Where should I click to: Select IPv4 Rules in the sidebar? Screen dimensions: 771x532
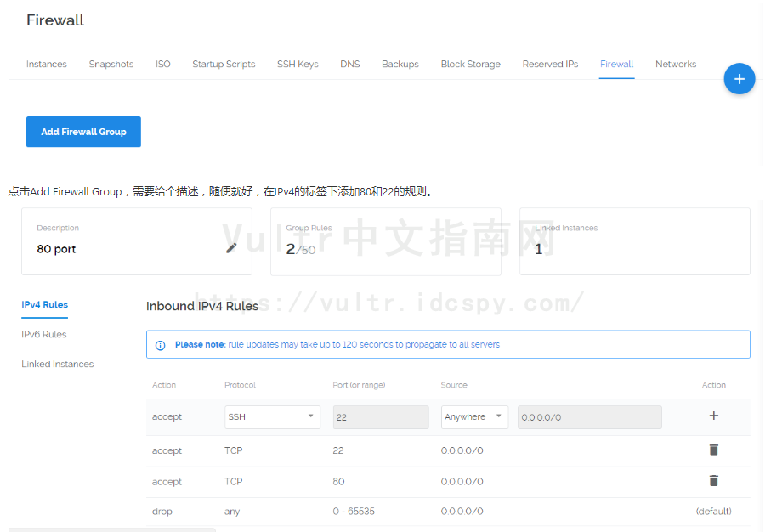(45, 305)
